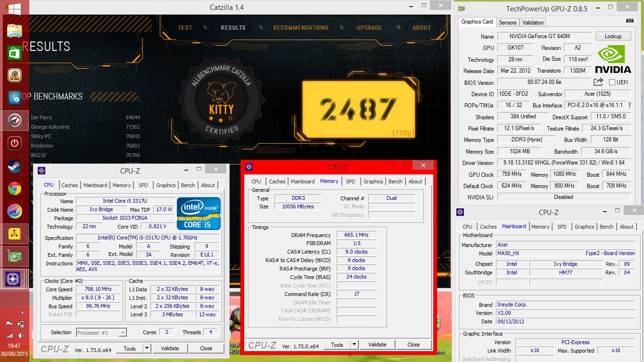Click Close button in the Memory-tab CPU-Z window

click(x=413, y=345)
